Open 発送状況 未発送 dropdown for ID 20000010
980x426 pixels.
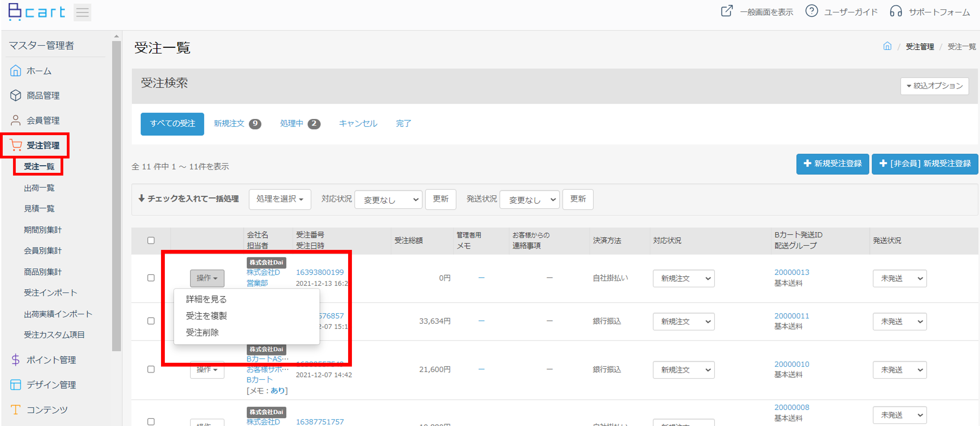tap(900, 370)
